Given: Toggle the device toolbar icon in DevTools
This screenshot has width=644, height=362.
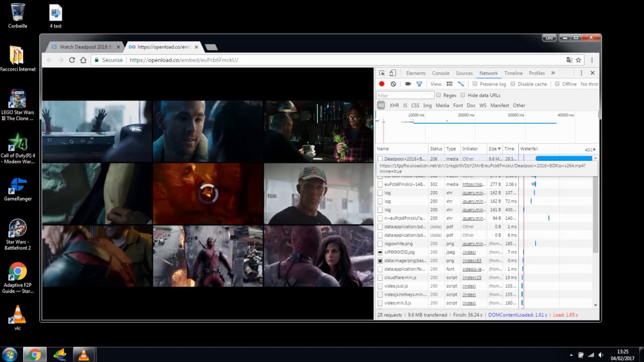Looking at the screenshot, I should coord(393,73).
